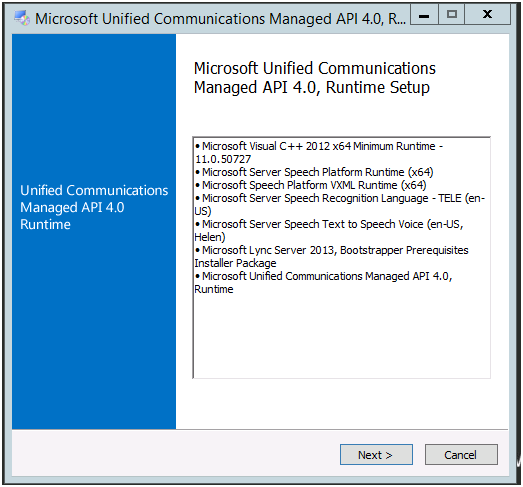Click the blue banner panel above the label

tap(94, 107)
